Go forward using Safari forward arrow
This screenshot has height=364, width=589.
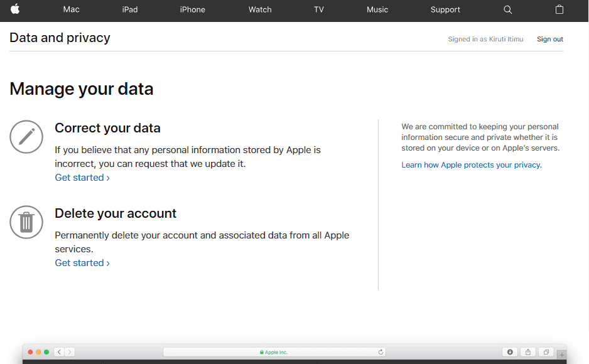tap(70, 352)
